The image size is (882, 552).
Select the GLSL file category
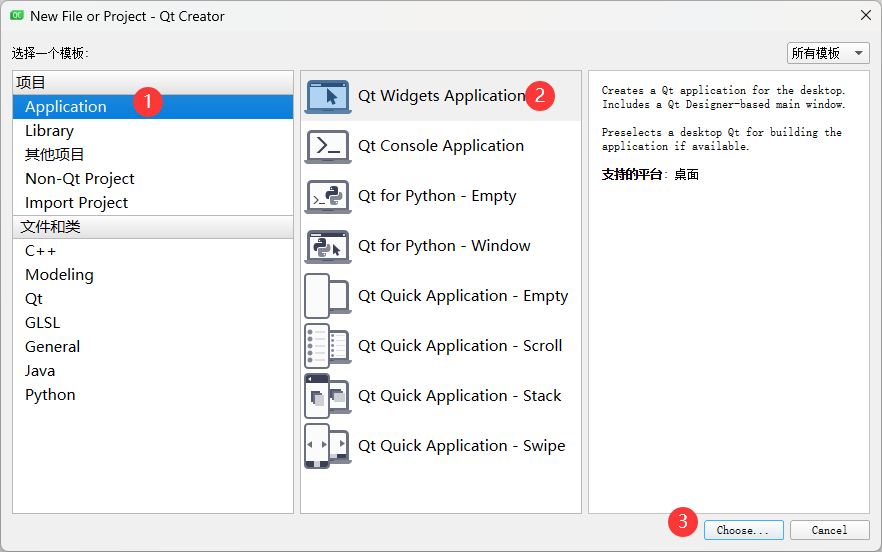click(153, 323)
